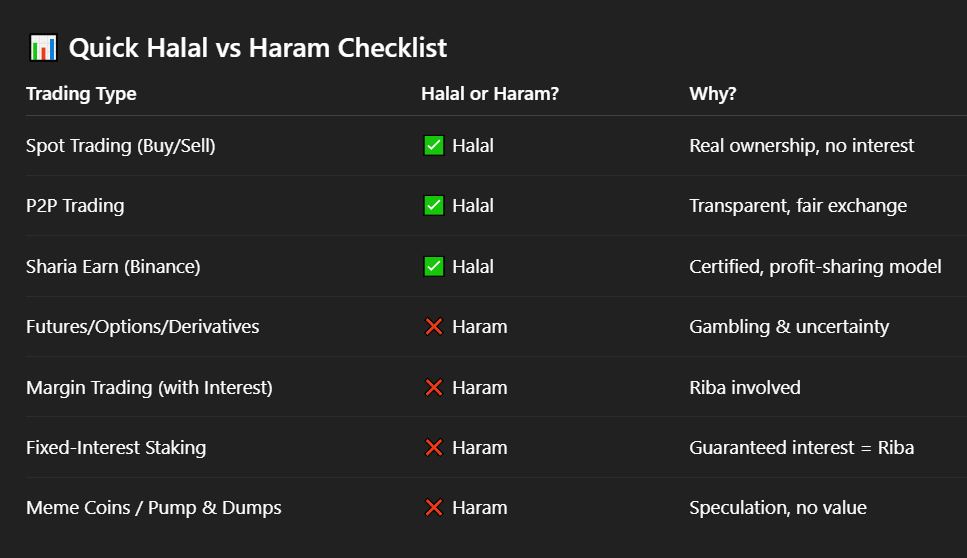Click the red X in the Margin Trading row
This screenshot has width=967, height=558.
coord(434,388)
